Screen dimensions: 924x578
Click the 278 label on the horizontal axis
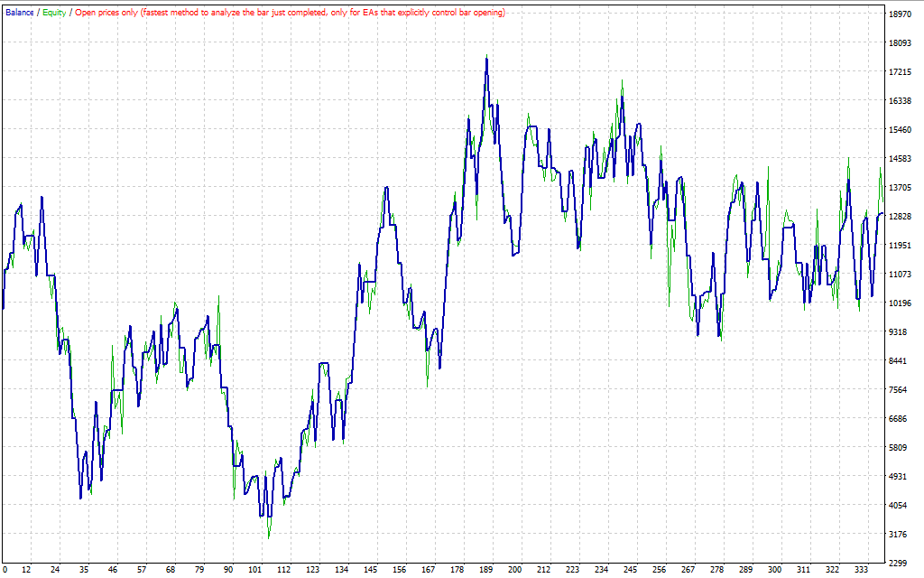point(717,570)
